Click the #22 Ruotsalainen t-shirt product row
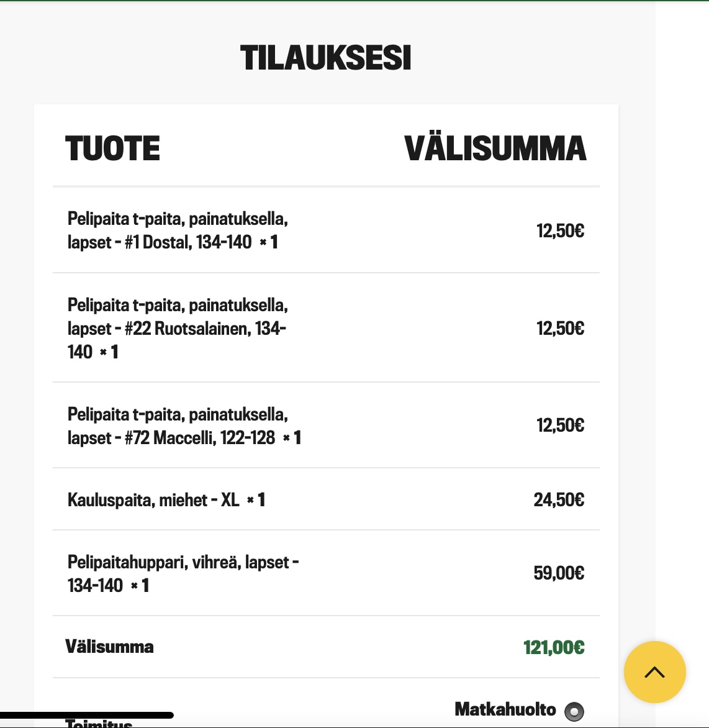This screenshot has height=728, width=709. tap(326, 328)
